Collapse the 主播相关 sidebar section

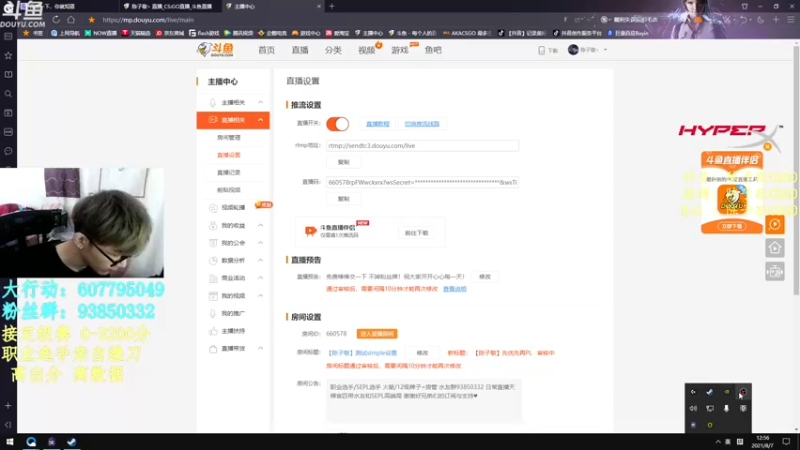click(x=261, y=103)
